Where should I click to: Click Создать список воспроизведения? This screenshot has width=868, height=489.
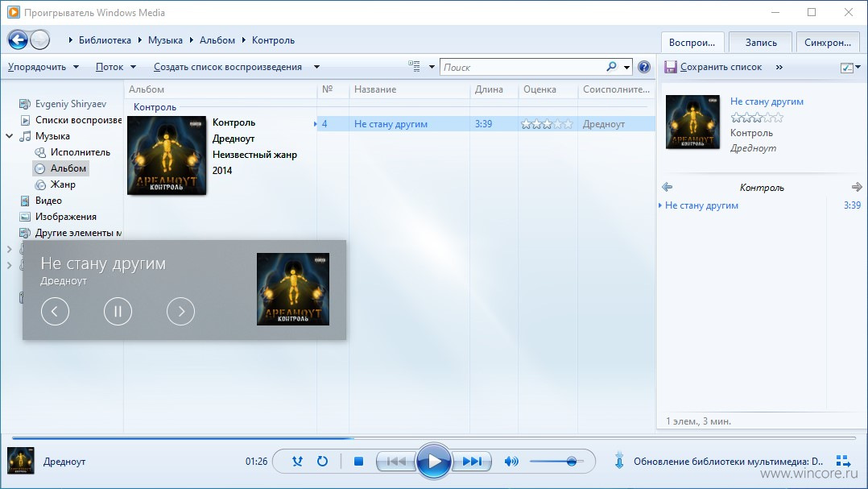(228, 67)
